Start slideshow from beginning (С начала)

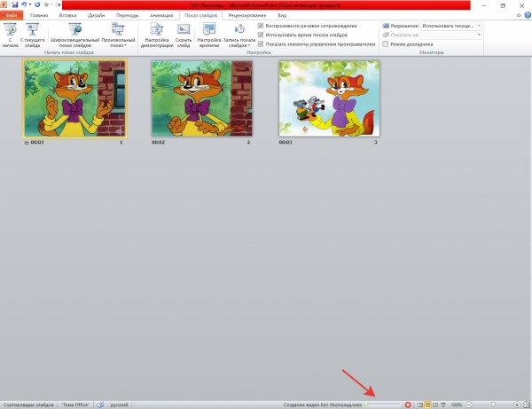(10, 35)
